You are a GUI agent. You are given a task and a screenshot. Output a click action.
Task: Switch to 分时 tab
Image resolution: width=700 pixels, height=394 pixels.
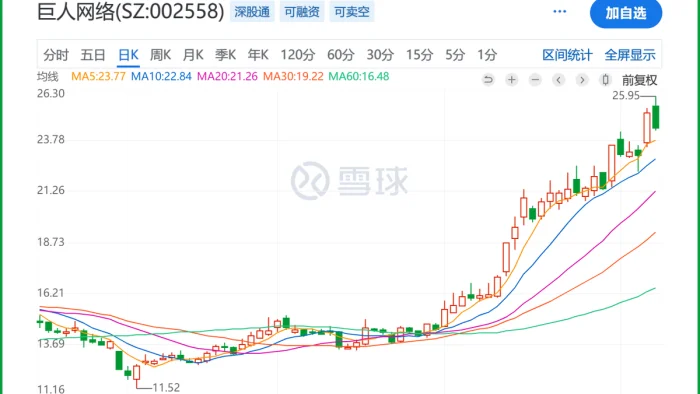[56, 55]
